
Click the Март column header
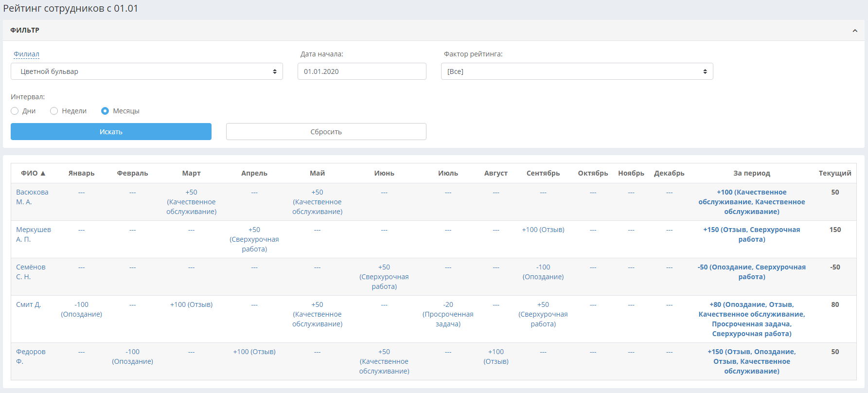[x=192, y=173]
